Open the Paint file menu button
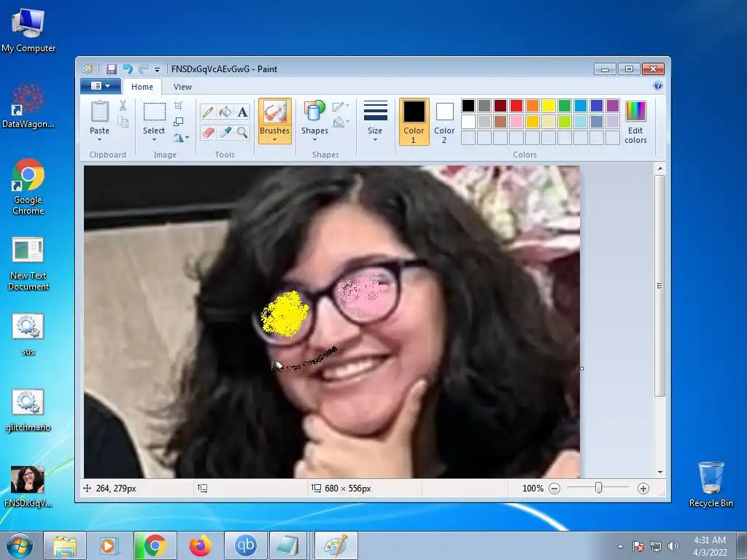 point(101,86)
